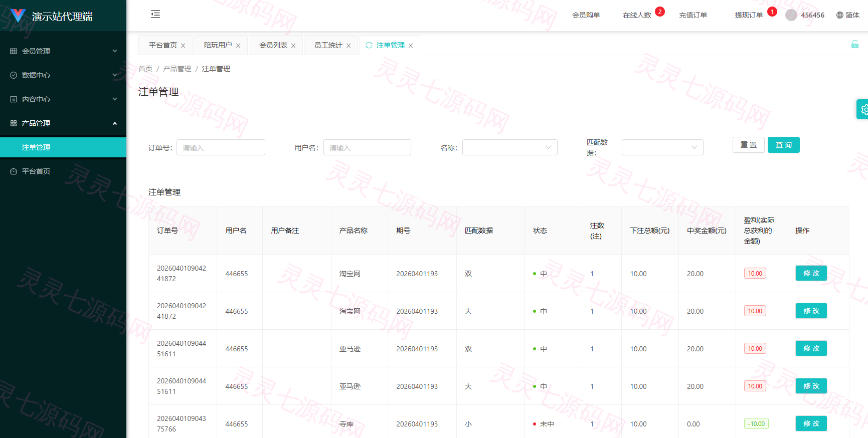This screenshot has height=438, width=868.
Task: Open the 名称 dropdown
Action: pyautogui.click(x=510, y=147)
